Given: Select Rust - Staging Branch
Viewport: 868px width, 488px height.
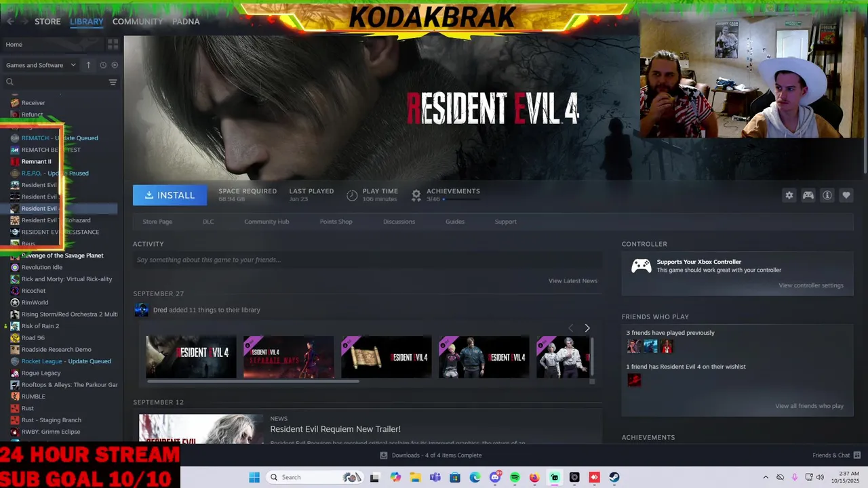Looking at the screenshot, I should [x=51, y=420].
